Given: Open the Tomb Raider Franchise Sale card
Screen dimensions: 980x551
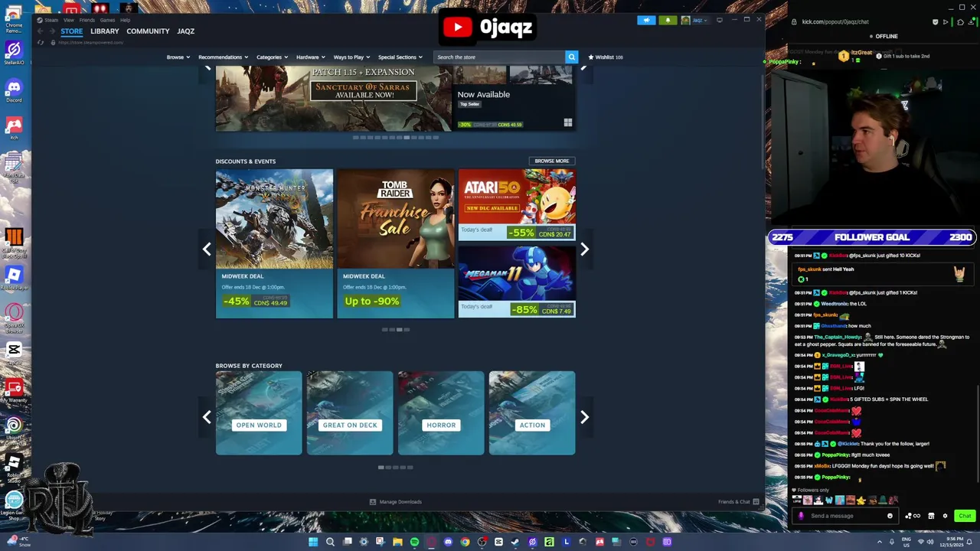Looking at the screenshot, I should 395,243.
